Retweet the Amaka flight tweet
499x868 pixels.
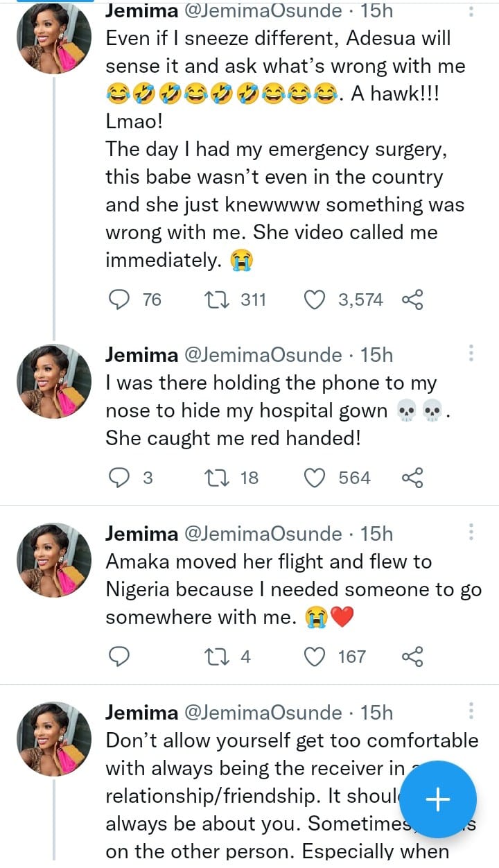point(210,656)
